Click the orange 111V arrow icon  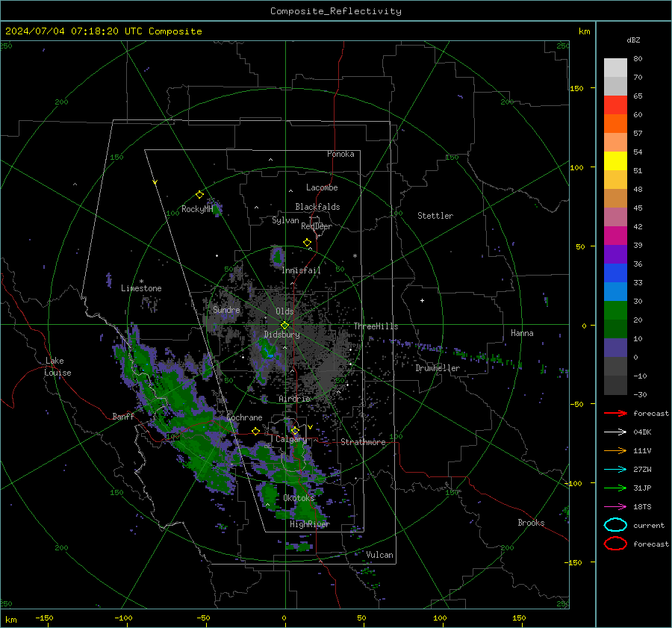(x=615, y=450)
